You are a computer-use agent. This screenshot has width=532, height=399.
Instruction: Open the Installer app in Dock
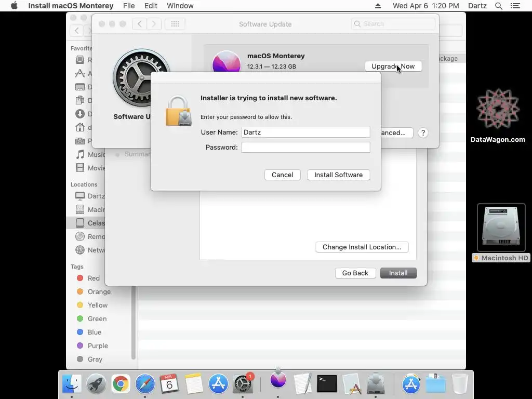[376, 384]
